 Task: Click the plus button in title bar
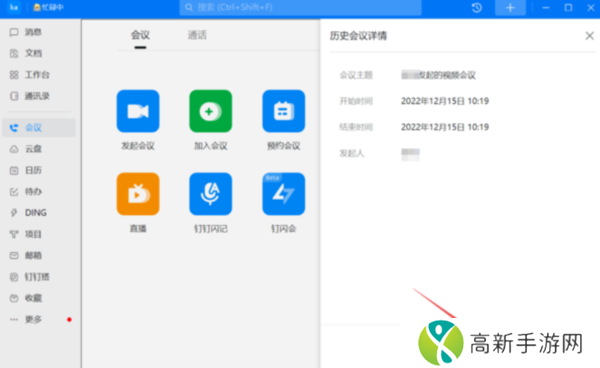pos(510,8)
